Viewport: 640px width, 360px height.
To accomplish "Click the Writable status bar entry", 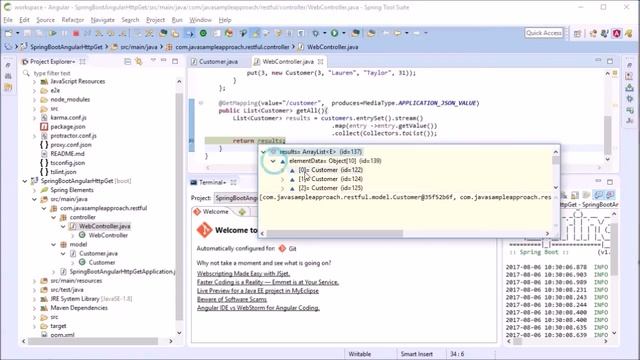I will click(360, 354).
